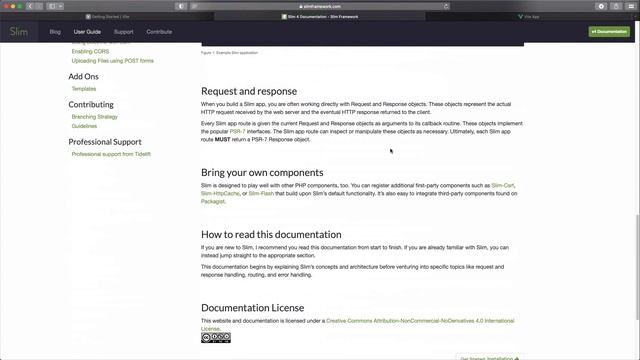Open the Guidelines sidebar link

point(84,126)
